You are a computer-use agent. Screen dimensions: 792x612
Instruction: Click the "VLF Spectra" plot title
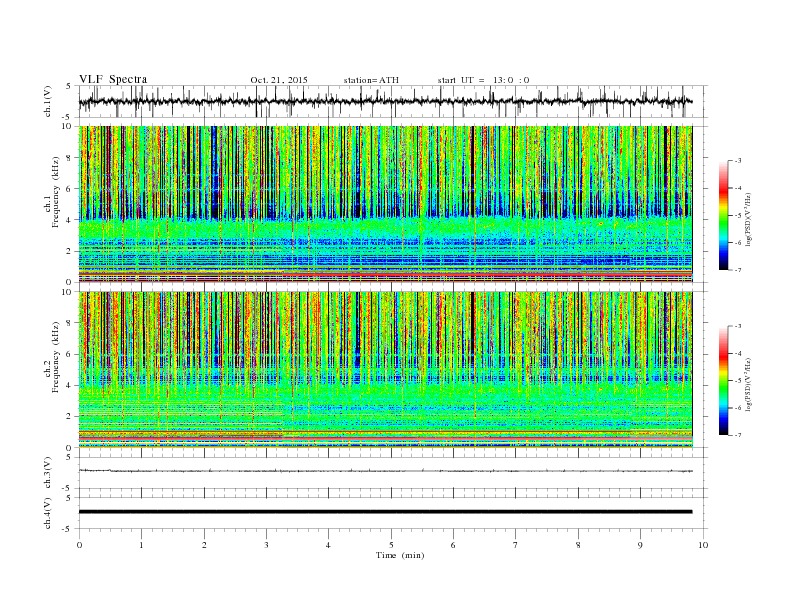click(x=113, y=79)
